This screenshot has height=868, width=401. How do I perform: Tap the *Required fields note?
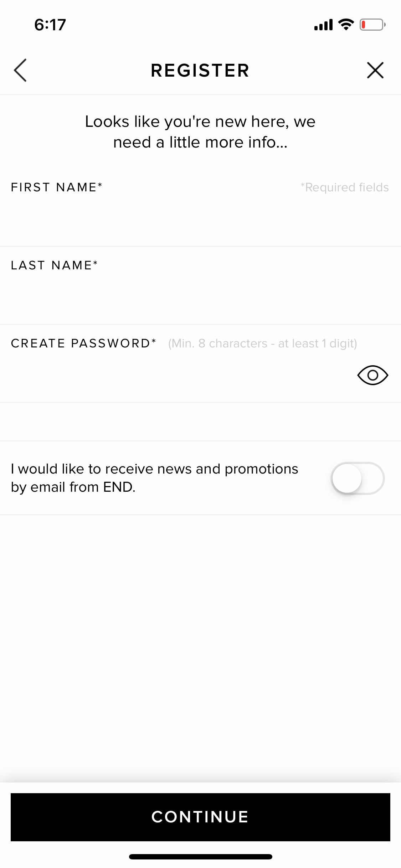click(344, 187)
